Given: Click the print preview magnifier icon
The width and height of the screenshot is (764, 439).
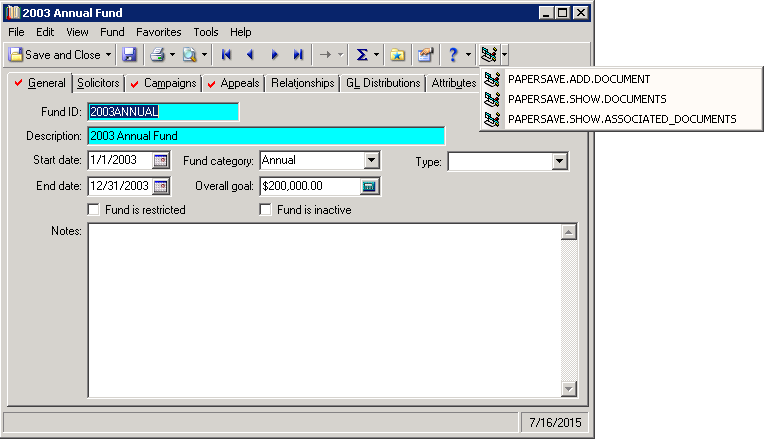Looking at the screenshot, I should pyautogui.click(x=190, y=55).
